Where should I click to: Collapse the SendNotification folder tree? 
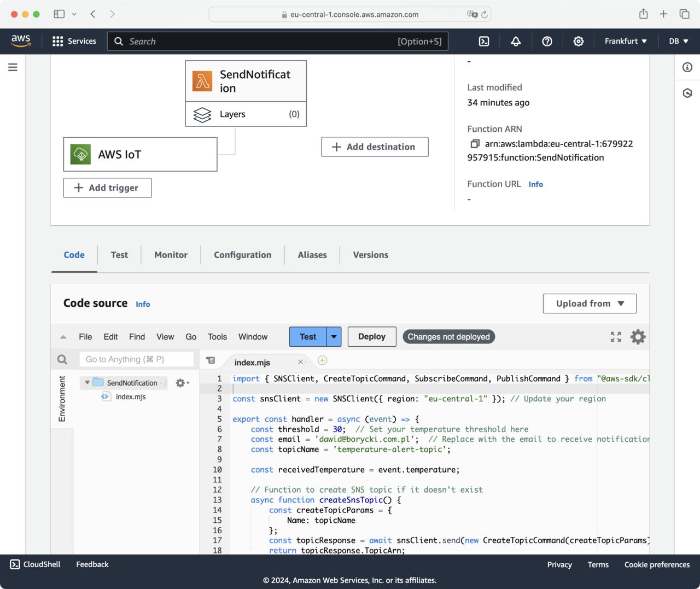tap(87, 383)
